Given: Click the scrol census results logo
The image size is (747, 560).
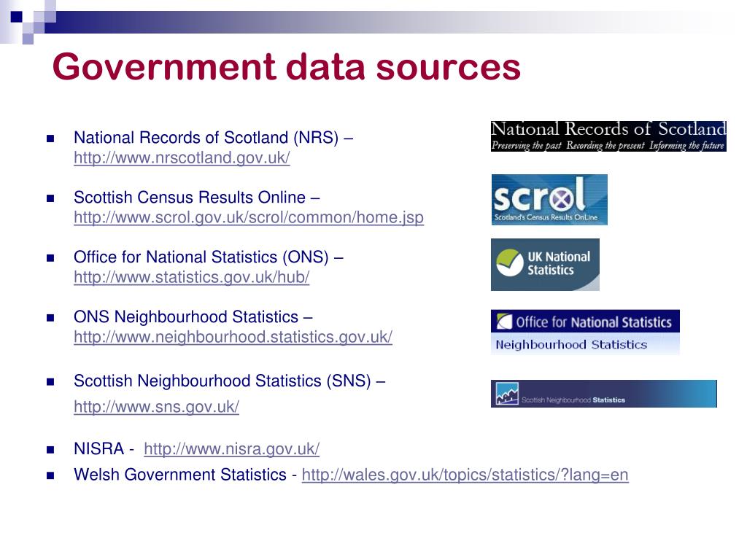Looking at the screenshot, I should pyautogui.click(x=549, y=200).
